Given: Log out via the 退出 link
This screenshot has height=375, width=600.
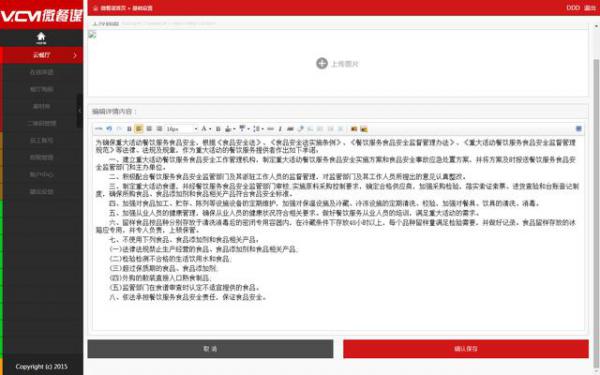Looking at the screenshot, I should pyautogui.click(x=590, y=8).
